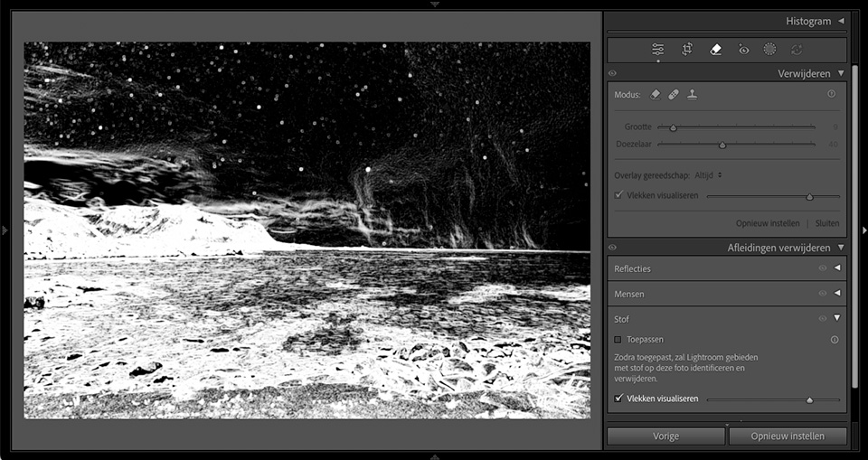
Task: Click the Doezelaar slider handle
Action: coord(722,145)
